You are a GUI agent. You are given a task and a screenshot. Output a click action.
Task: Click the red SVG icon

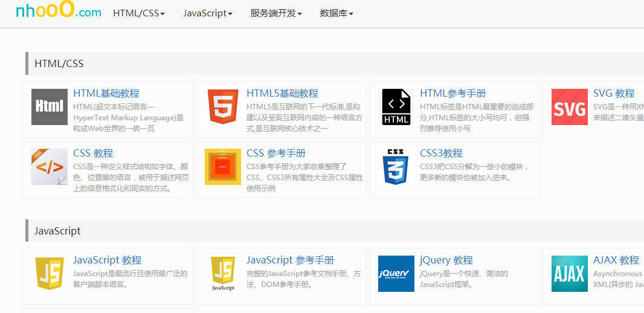569,107
